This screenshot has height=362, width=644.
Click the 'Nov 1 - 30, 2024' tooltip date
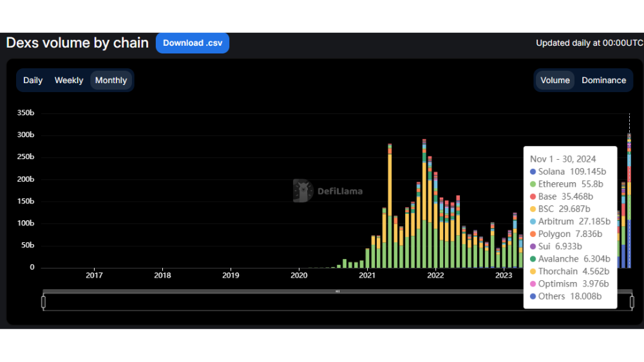coord(563,159)
